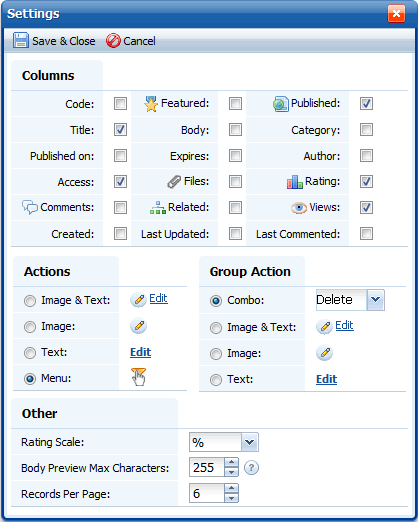Click the Views eye icon
418x522 pixels.
pyautogui.click(x=299, y=208)
